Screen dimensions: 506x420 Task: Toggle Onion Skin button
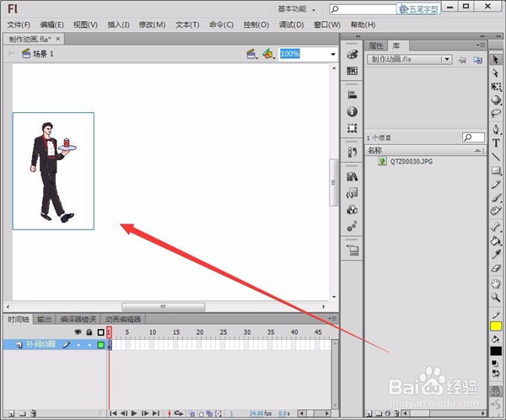click(x=191, y=413)
